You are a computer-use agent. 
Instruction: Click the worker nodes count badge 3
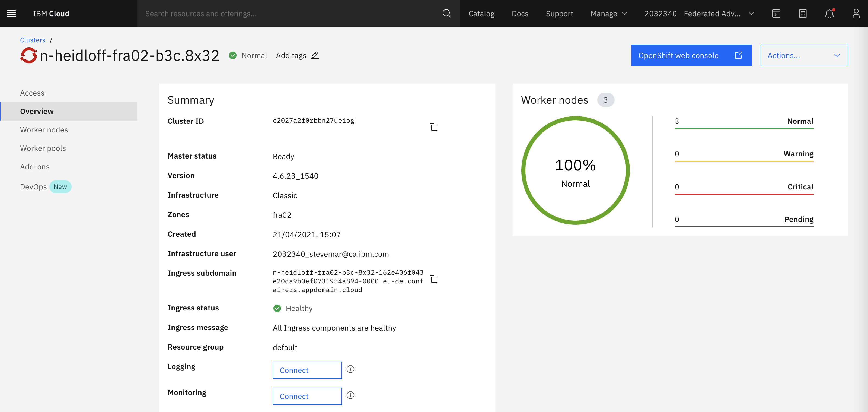click(x=605, y=100)
